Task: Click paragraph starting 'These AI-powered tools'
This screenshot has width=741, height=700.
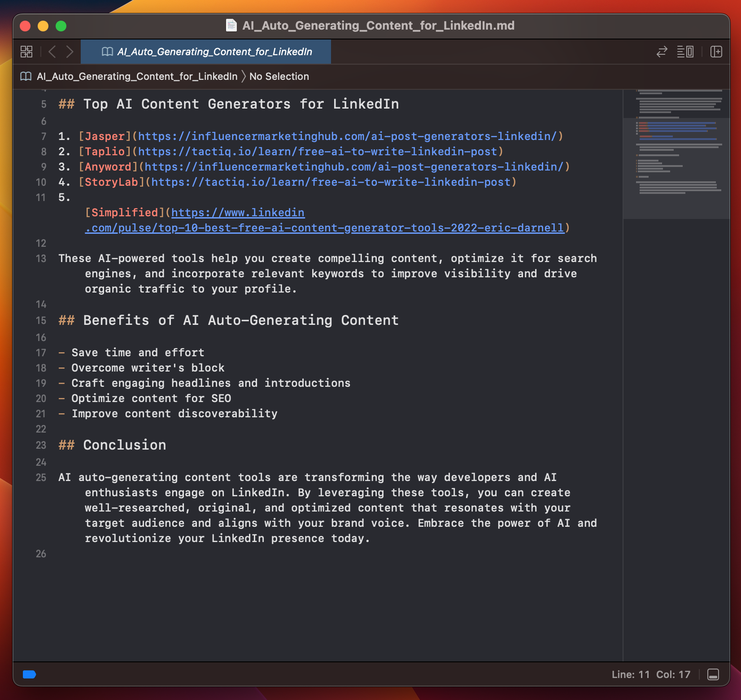Action: (327, 274)
